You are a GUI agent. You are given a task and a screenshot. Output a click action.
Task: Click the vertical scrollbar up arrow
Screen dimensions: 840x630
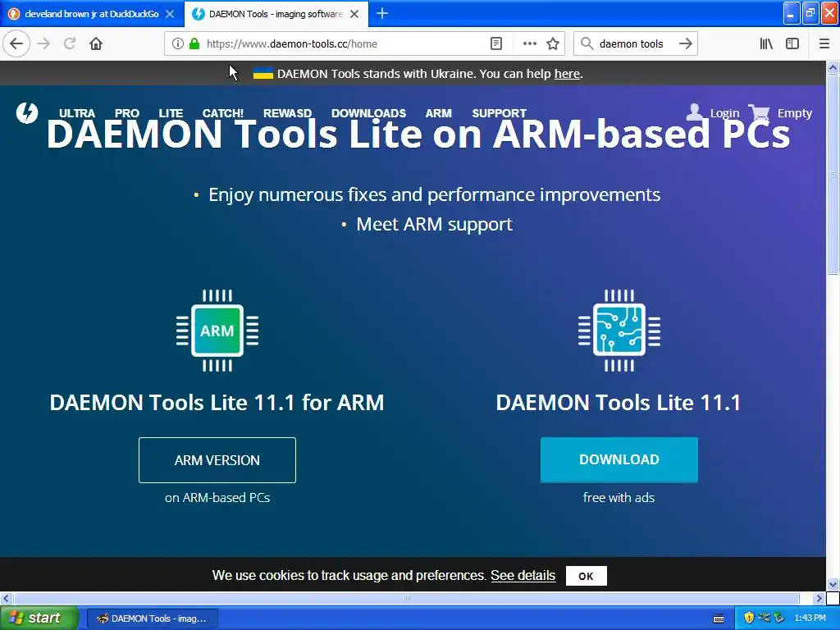(833, 67)
